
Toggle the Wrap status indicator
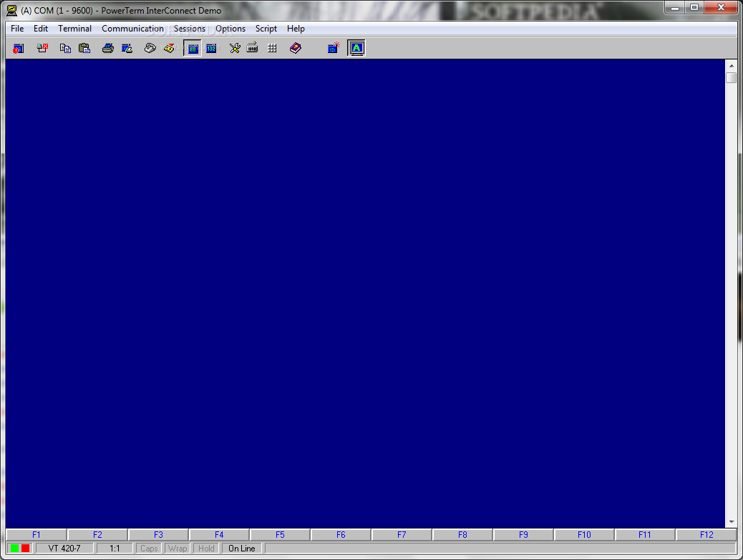tap(178, 548)
